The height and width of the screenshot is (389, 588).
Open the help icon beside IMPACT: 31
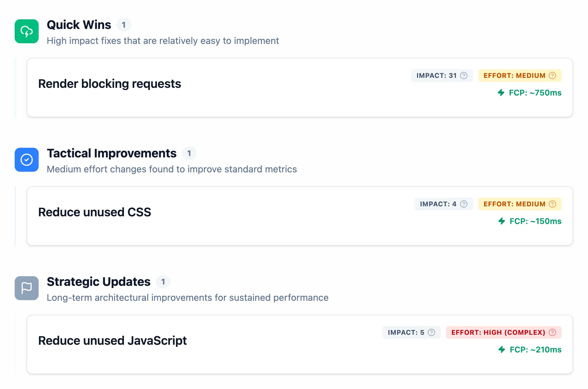coord(464,76)
